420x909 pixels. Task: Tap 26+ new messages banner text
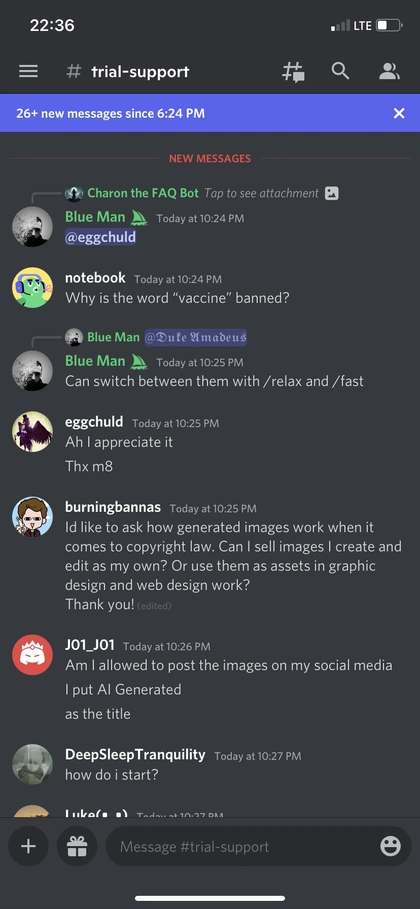(x=110, y=114)
